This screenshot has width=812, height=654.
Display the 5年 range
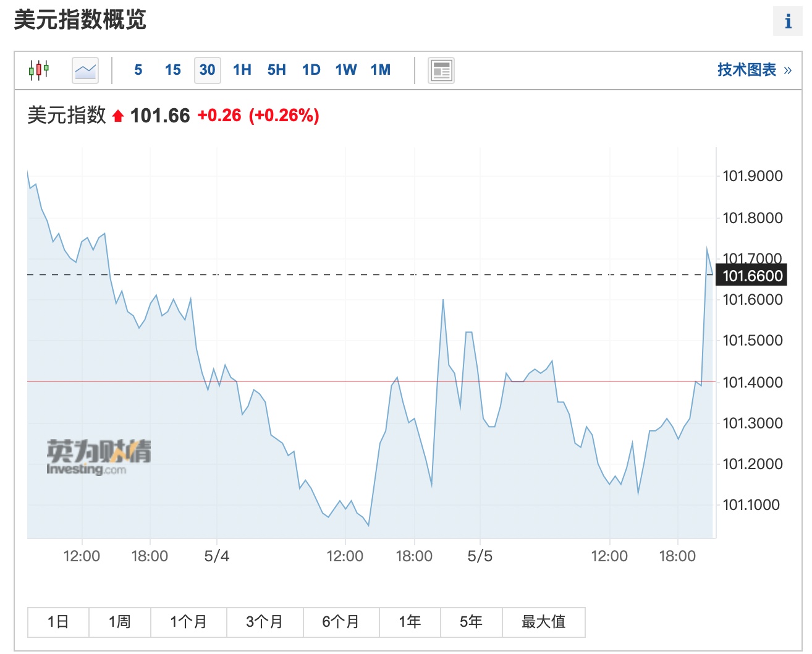click(x=471, y=622)
